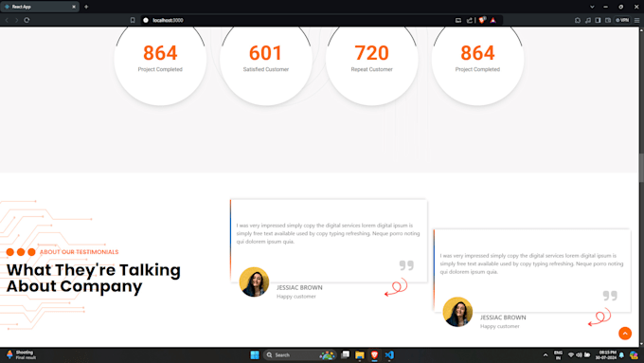Click the VPN button in toolbar

pos(622,20)
